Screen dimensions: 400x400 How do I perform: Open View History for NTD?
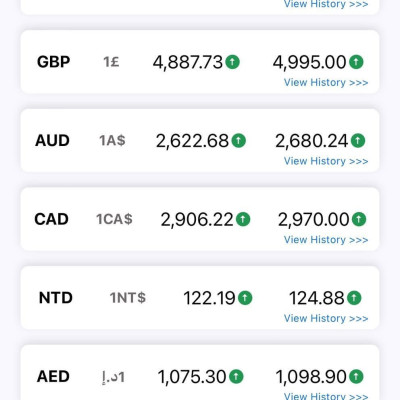[x=326, y=318]
